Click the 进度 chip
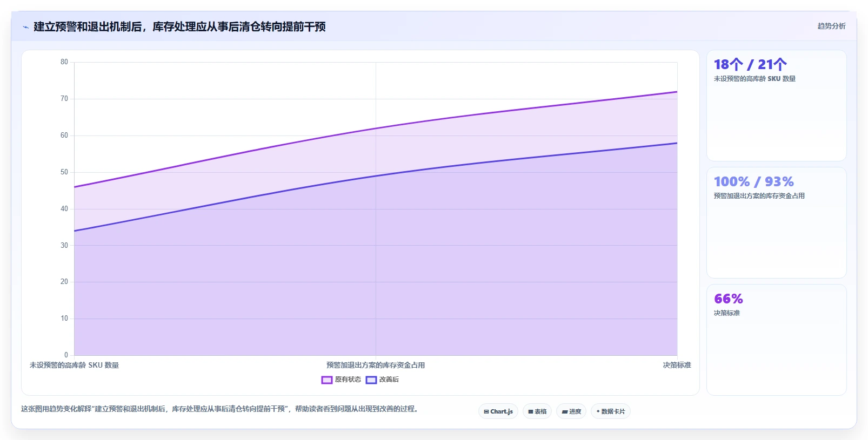Screen dimensions: 868x440 click(571, 411)
